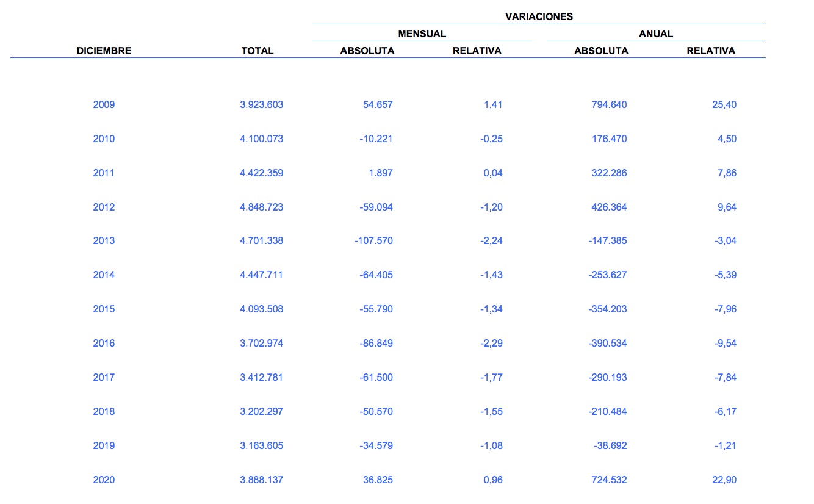Click annual relative value 22,90
814x504 pixels.
(724, 480)
